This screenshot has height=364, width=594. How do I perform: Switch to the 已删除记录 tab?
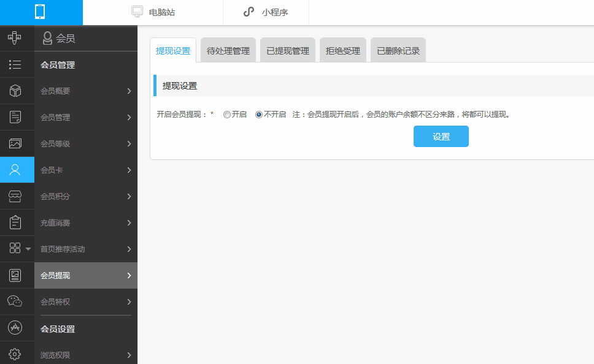pos(398,51)
